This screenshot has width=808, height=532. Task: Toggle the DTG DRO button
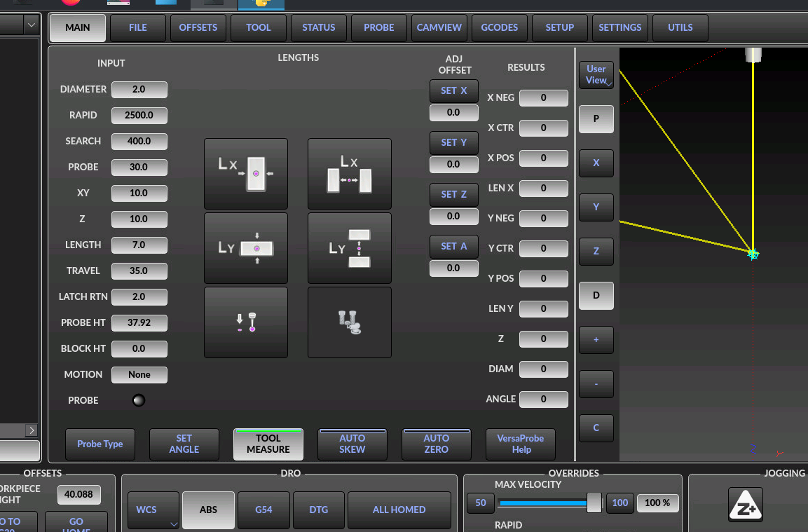[x=318, y=510]
